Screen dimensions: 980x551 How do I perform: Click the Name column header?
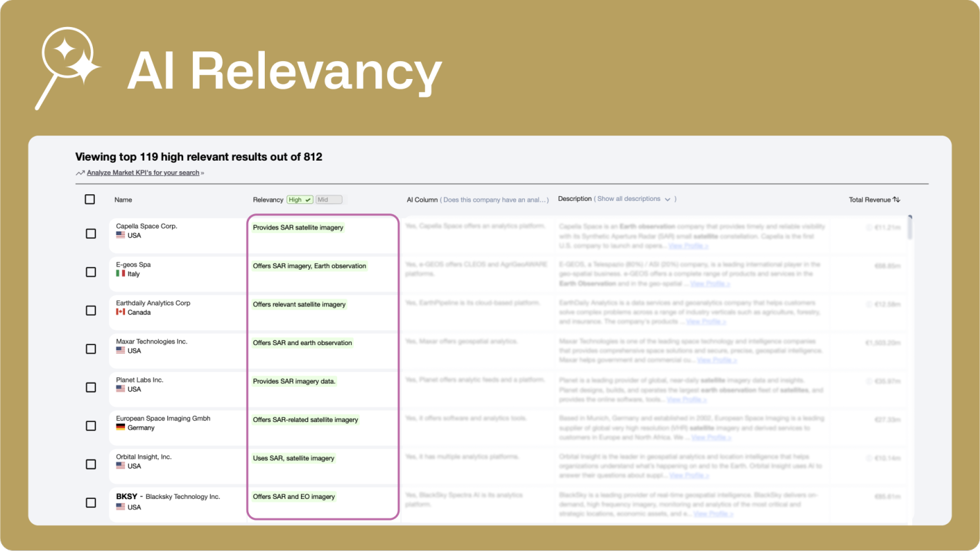coord(123,199)
